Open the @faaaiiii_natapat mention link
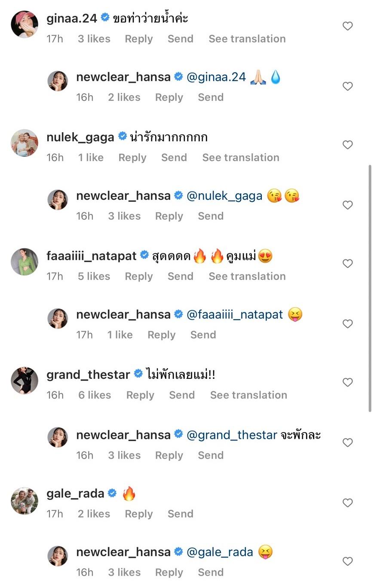The image size is (374, 588). pyautogui.click(x=235, y=315)
